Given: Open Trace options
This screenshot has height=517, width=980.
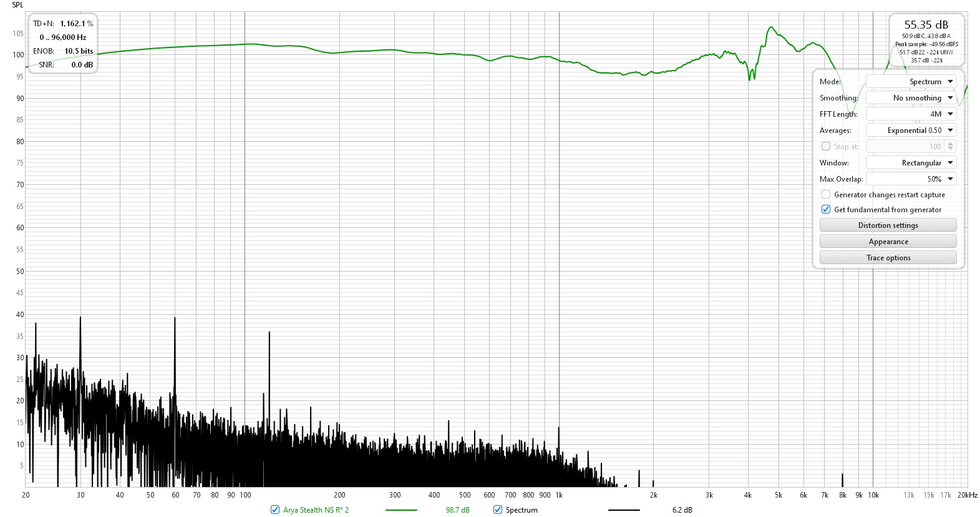Looking at the screenshot, I should pos(888,258).
